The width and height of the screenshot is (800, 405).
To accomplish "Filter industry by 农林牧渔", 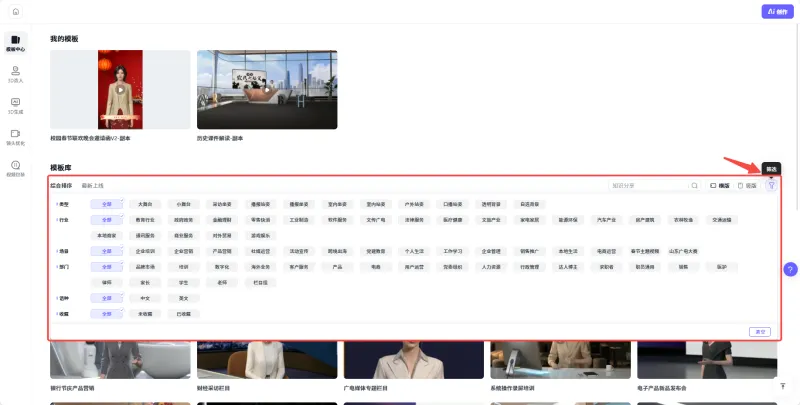I will pos(683,220).
